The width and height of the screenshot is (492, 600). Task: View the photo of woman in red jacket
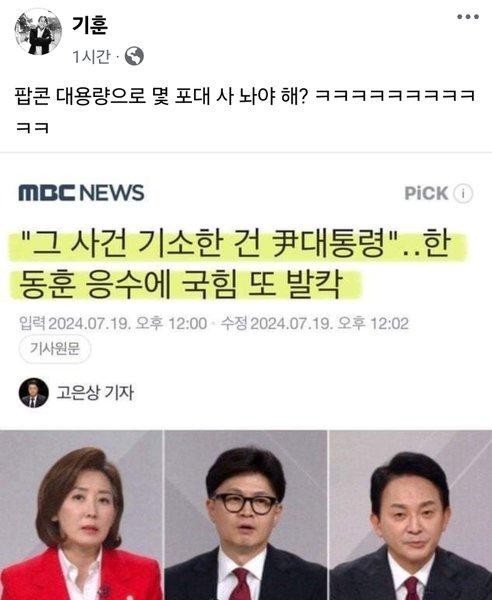pyautogui.click(x=81, y=515)
